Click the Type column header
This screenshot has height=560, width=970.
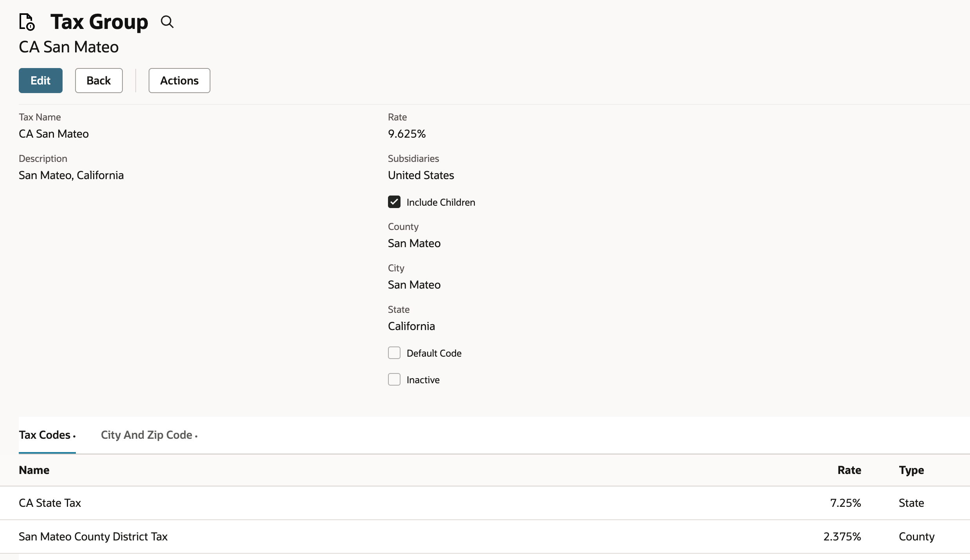coord(911,470)
